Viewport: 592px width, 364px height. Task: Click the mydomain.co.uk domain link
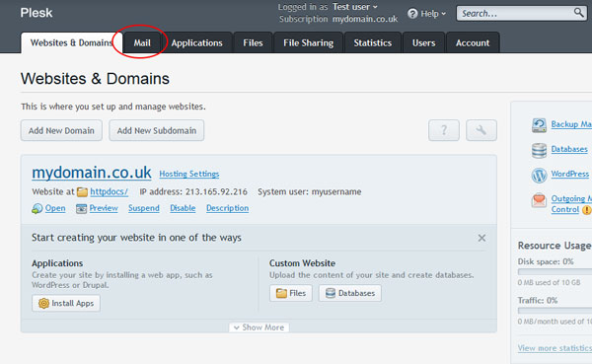coord(92,173)
